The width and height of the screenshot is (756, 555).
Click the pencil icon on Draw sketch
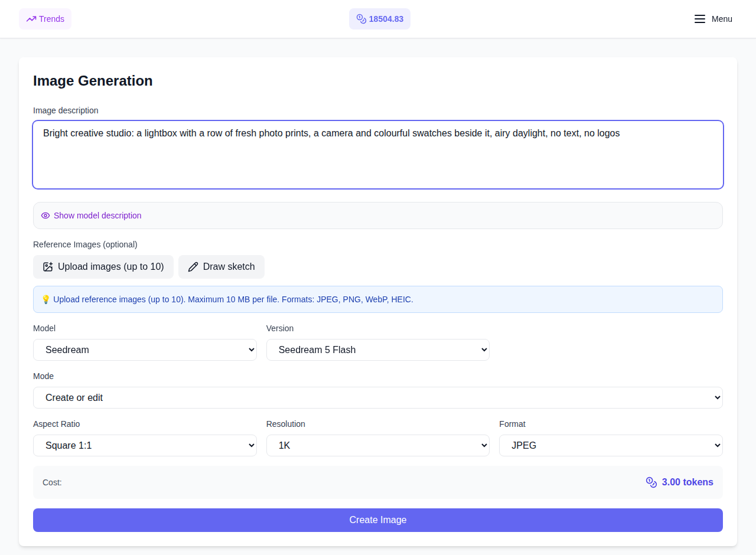(x=193, y=267)
